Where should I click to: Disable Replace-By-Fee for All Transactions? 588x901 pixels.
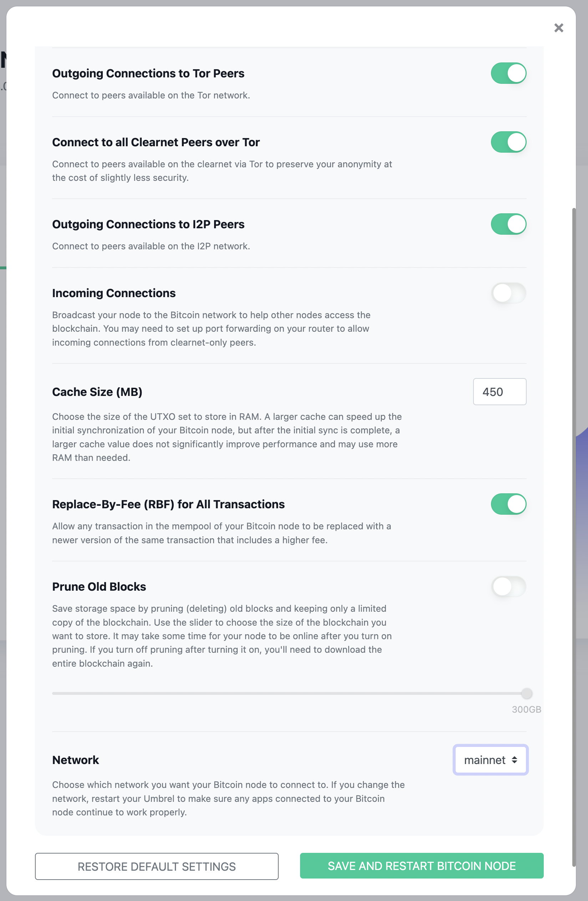508,504
